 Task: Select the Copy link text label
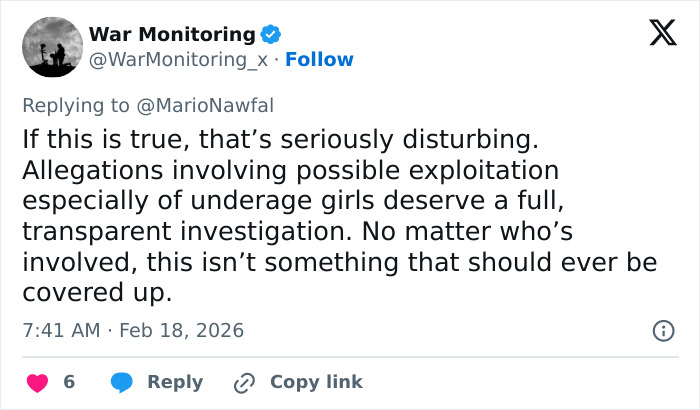pyautogui.click(x=316, y=382)
